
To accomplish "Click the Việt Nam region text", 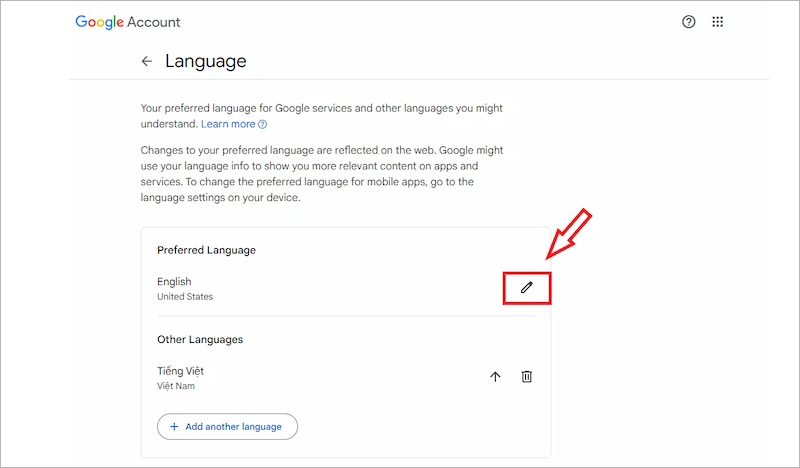I will (176, 386).
